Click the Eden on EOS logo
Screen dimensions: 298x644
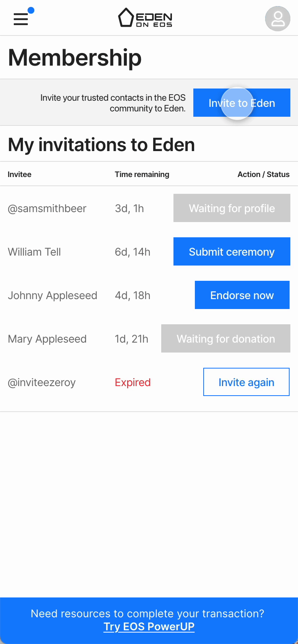tap(145, 18)
